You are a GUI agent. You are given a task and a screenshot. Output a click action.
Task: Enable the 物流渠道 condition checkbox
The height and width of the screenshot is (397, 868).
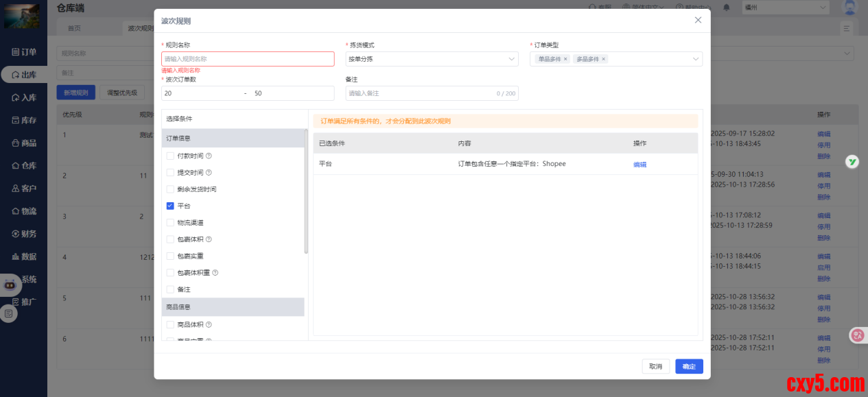[170, 223]
